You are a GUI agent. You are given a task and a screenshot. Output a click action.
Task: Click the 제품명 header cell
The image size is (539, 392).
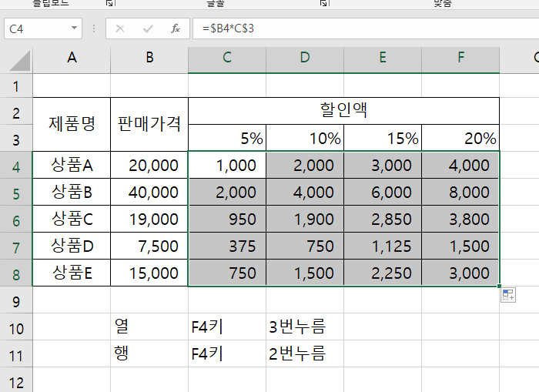(x=72, y=125)
